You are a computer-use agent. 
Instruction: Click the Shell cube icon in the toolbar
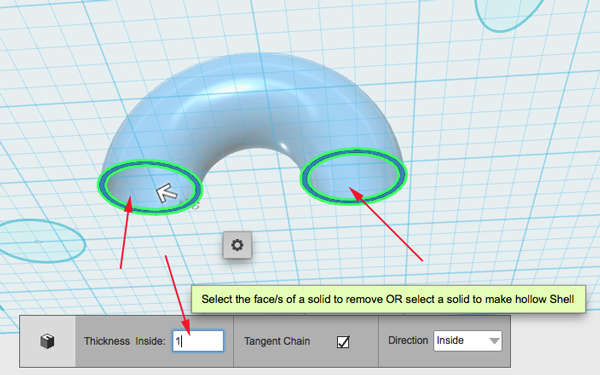click(47, 341)
